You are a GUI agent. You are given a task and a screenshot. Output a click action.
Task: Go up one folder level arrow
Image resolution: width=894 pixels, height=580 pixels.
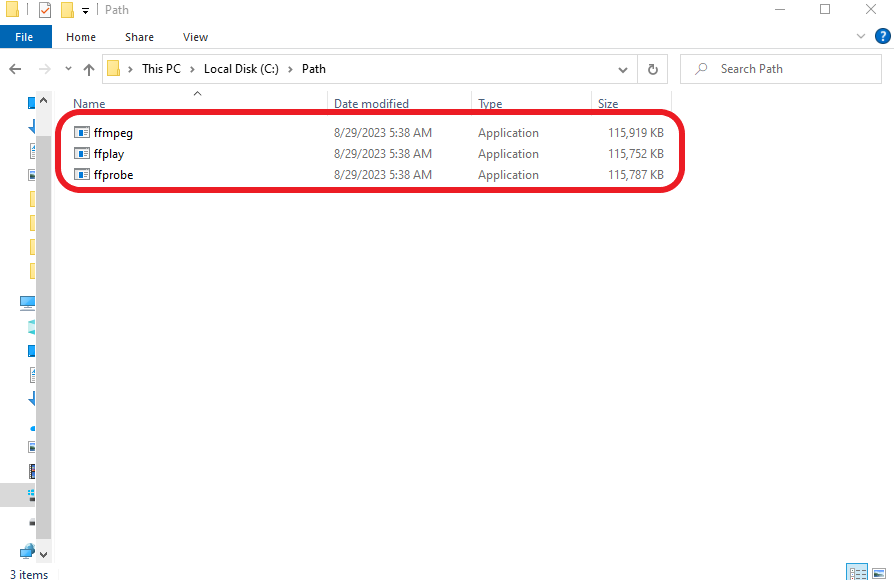coord(88,70)
